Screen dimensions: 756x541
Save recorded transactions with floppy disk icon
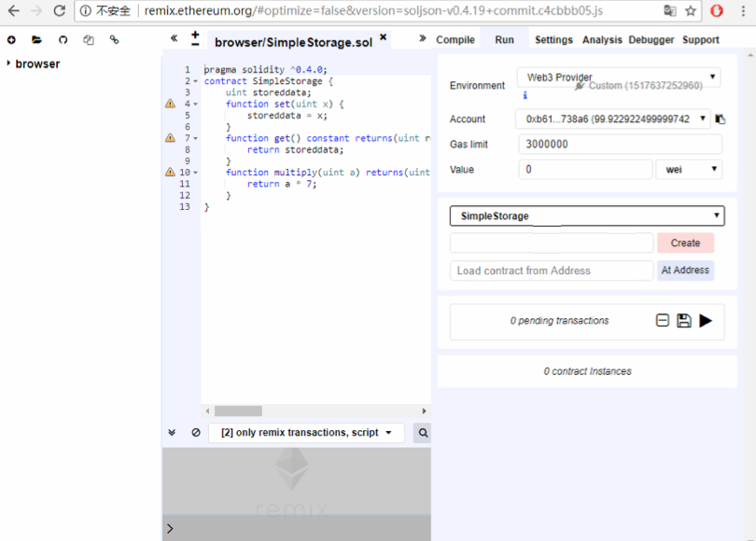click(x=684, y=320)
